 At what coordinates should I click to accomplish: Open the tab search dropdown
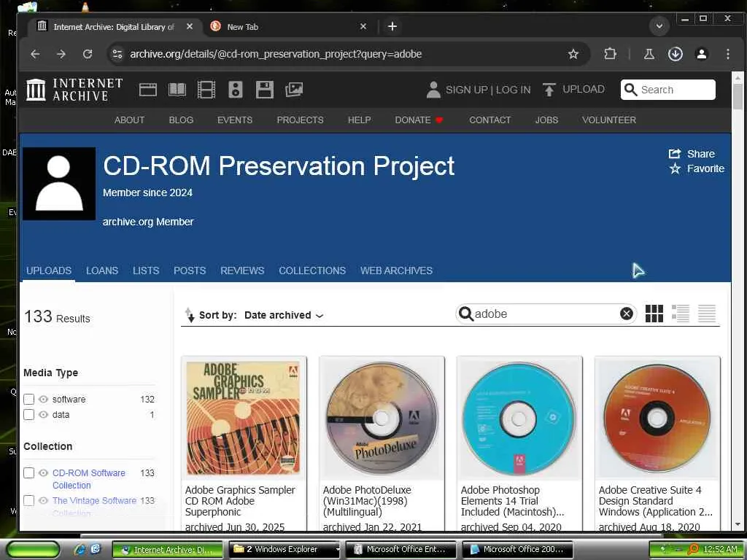tap(659, 26)
